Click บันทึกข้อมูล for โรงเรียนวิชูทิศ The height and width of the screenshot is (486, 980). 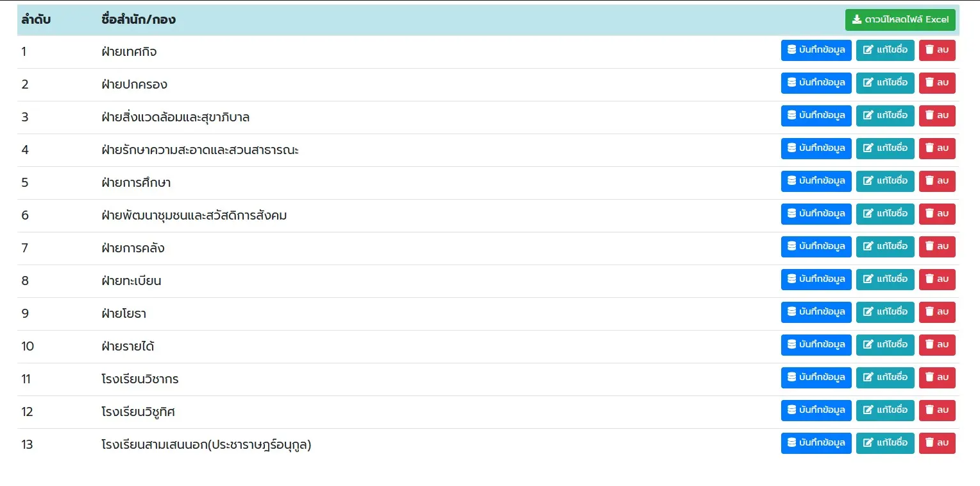point(816,410)
